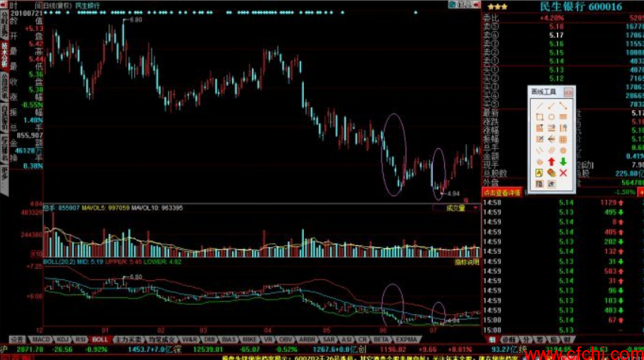Image resolution: width=644 pixels, height=360 pixels.
Task: Close the 画线工具 drawing tools panel
Action: (568, 92)
